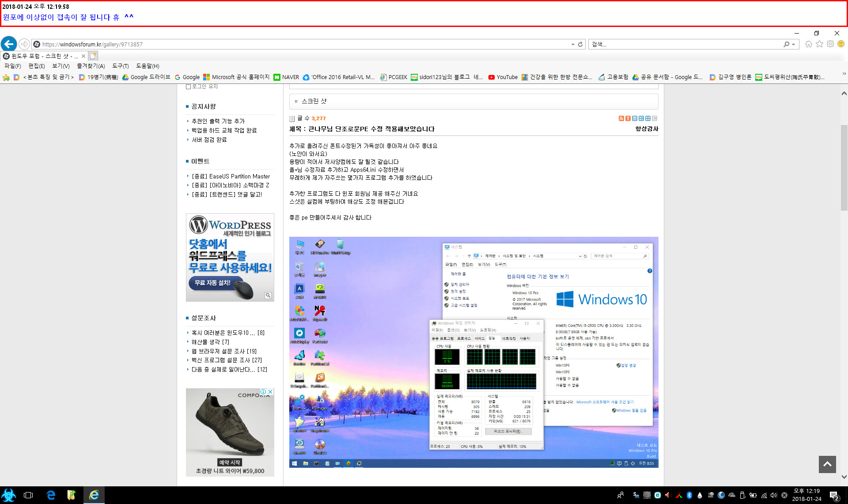Click in the 검색... search field

click(685, 44)
